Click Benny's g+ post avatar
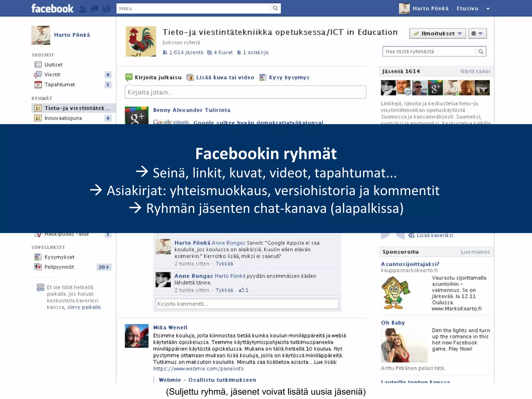Viewport: 532px width, 399px height. coord(137,115)
